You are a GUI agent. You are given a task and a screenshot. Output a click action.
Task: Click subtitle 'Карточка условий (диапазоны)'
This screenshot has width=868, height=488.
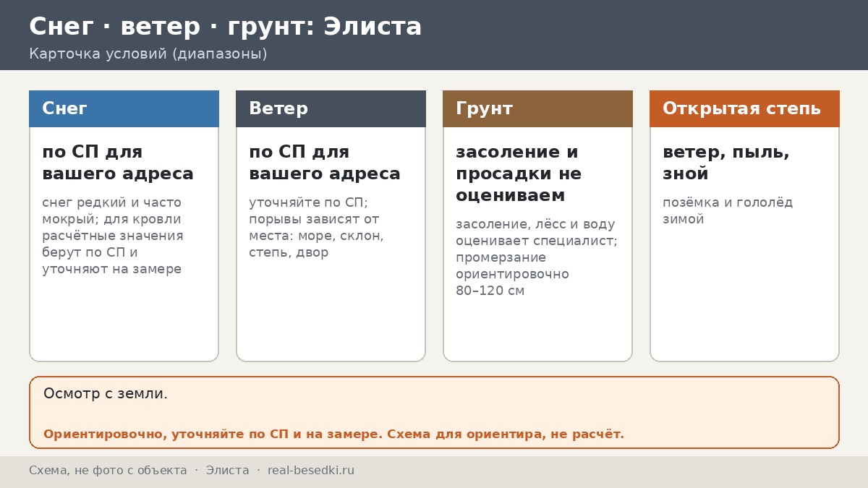(148, 54)
